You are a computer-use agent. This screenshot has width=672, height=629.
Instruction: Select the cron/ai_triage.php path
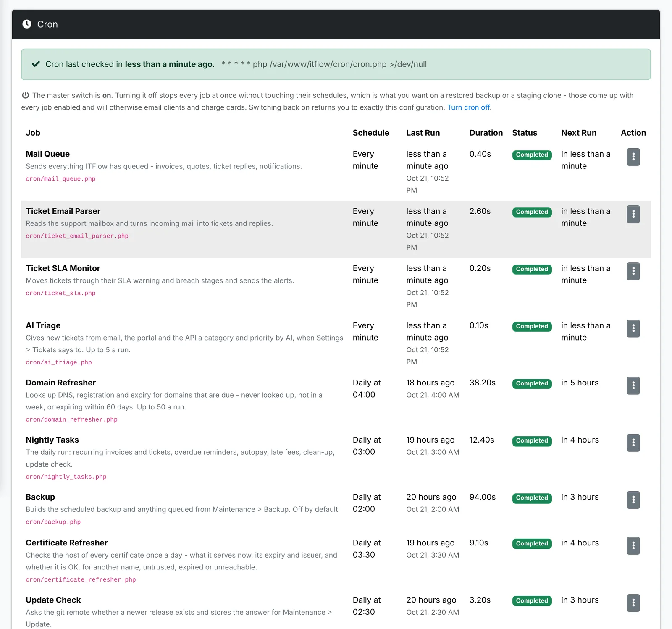click(59, 362)
